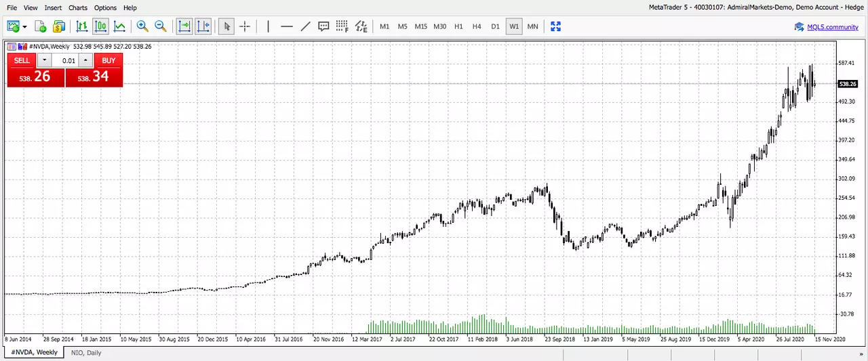Click the buy price 538.34 panel

[94, 77]
